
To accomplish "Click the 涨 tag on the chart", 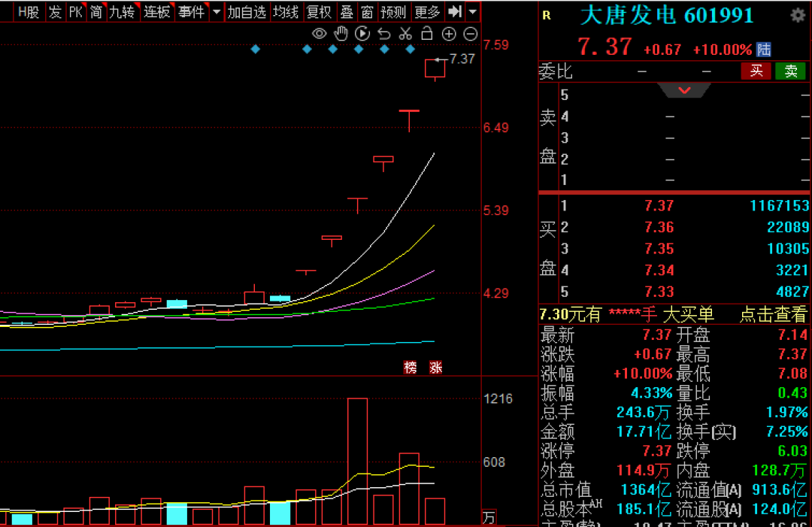I will [436, 368].
